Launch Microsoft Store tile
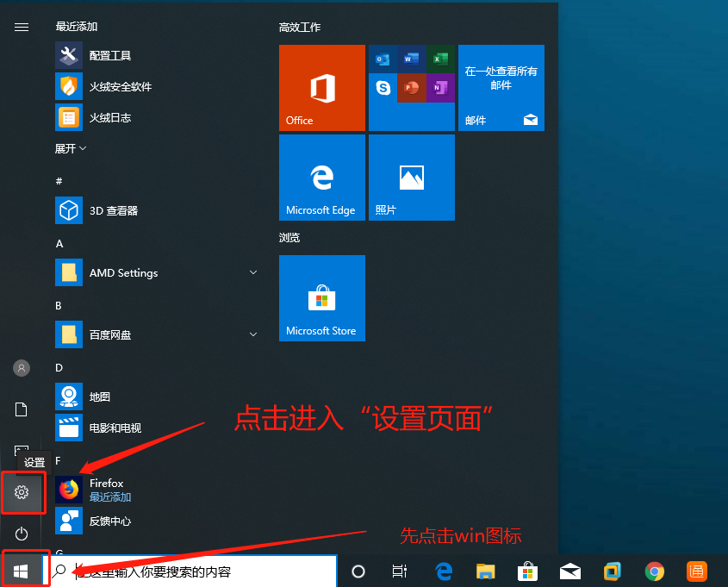 point(321,298)
